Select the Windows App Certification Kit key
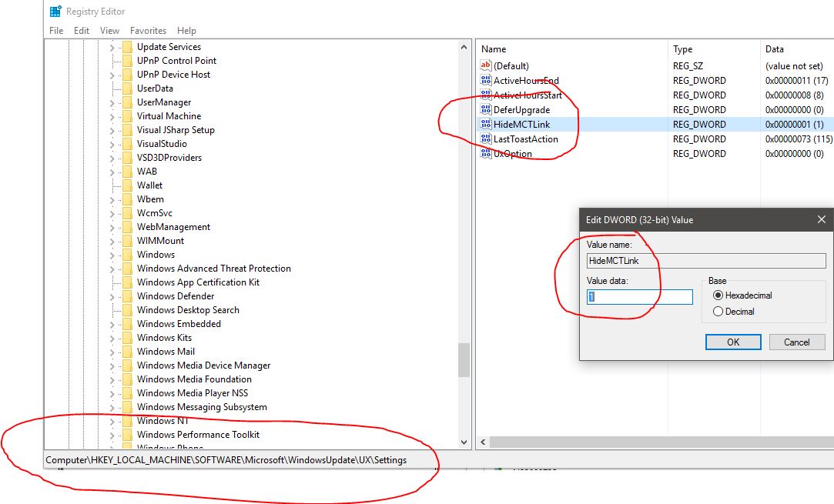 [198, 282]
